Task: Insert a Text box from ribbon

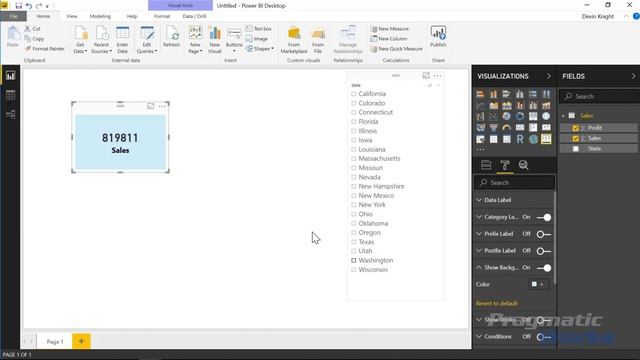Action: pyautogui.click(x=259, y=29)
